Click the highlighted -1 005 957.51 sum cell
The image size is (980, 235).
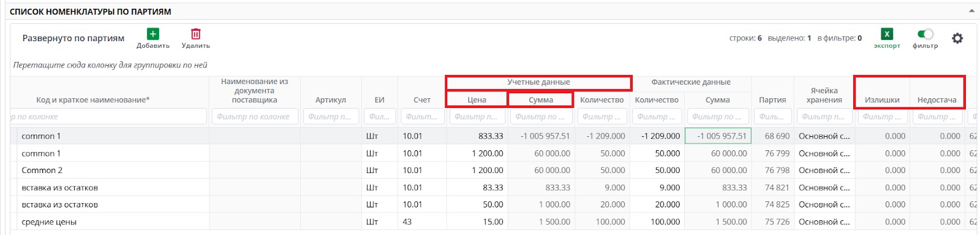click(718, 136)
